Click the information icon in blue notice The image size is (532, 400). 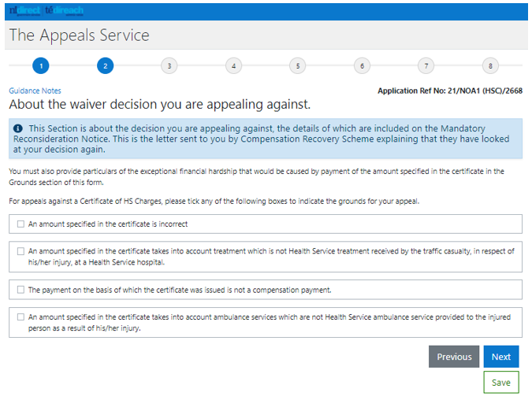(x=18, y=128)
